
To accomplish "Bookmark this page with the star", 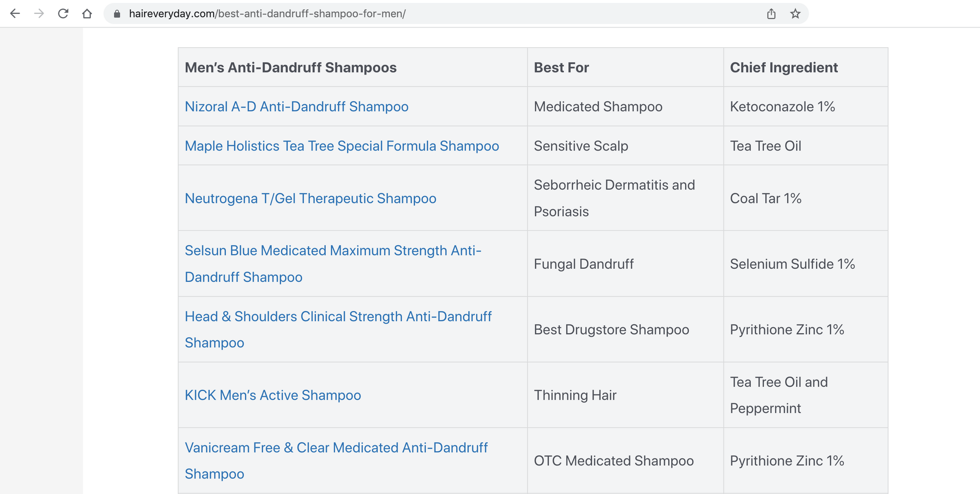I will (795, 13).
